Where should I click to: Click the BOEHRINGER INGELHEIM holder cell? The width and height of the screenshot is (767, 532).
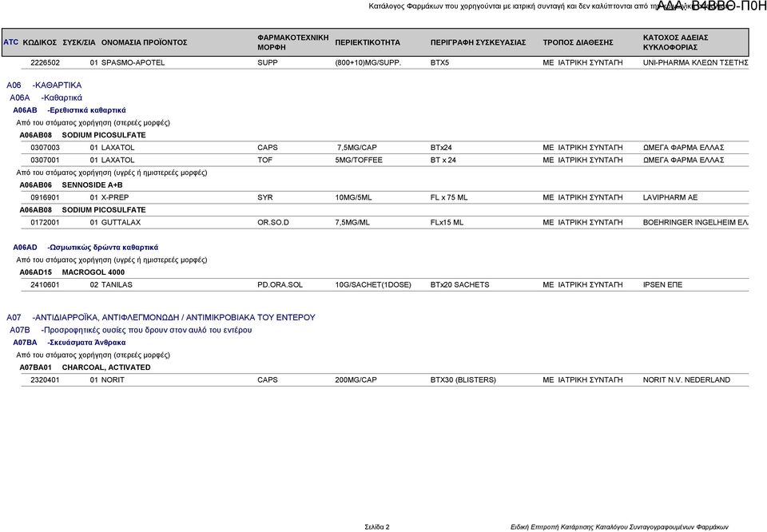coord(696,223)
